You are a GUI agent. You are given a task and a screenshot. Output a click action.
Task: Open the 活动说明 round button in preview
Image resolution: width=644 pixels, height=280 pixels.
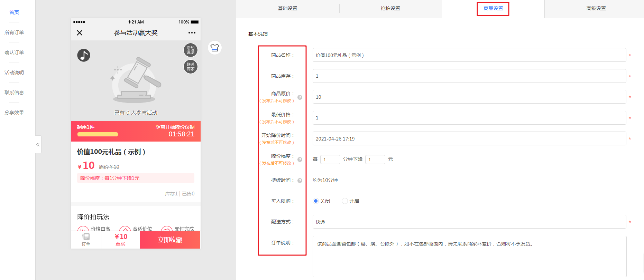click(191, 50)
